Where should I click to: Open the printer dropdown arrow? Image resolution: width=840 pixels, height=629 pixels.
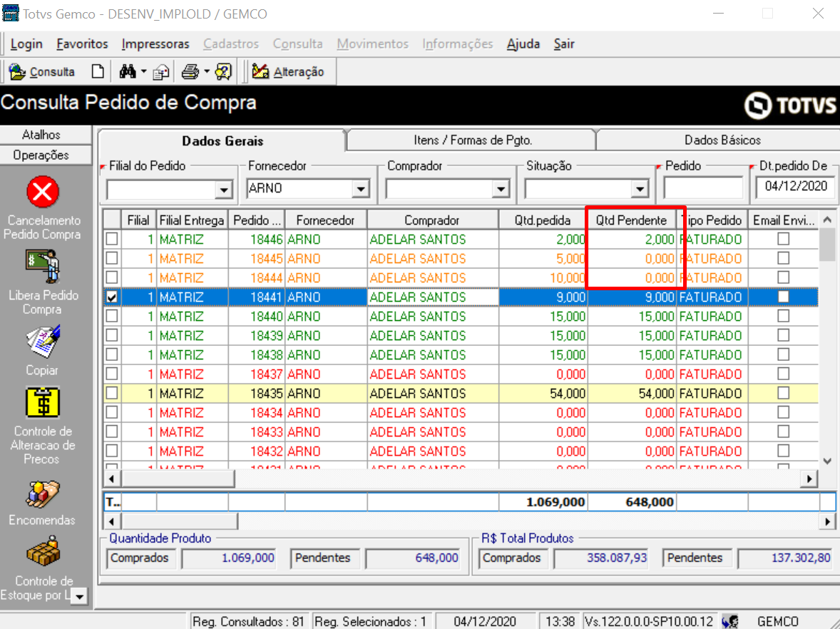click(206, 71)
